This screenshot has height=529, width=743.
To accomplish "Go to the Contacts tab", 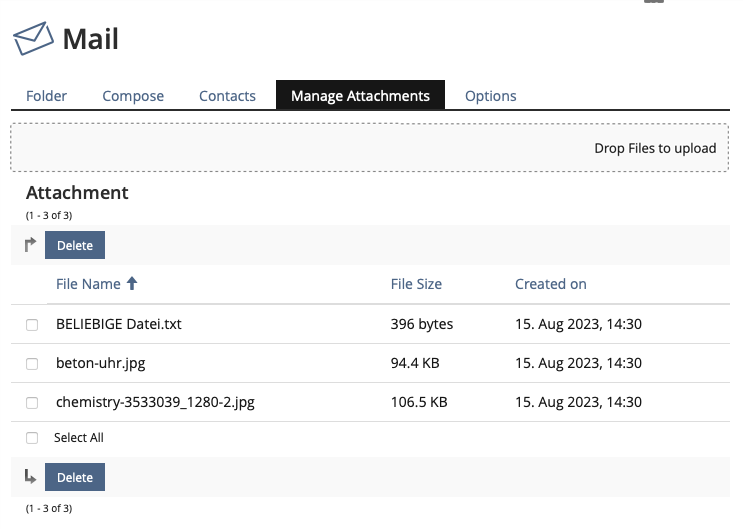I will pyautogui.click(x=227, y=96).
